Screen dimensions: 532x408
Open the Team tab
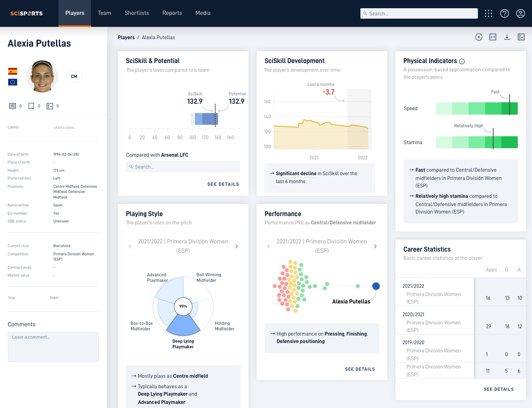pyautogui.click(x=104, y=13)
